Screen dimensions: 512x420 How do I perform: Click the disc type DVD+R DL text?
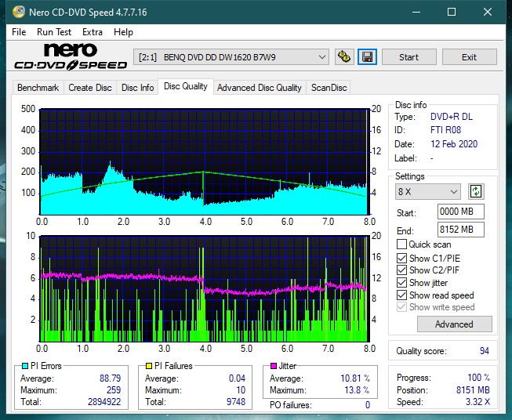(452, 117)
